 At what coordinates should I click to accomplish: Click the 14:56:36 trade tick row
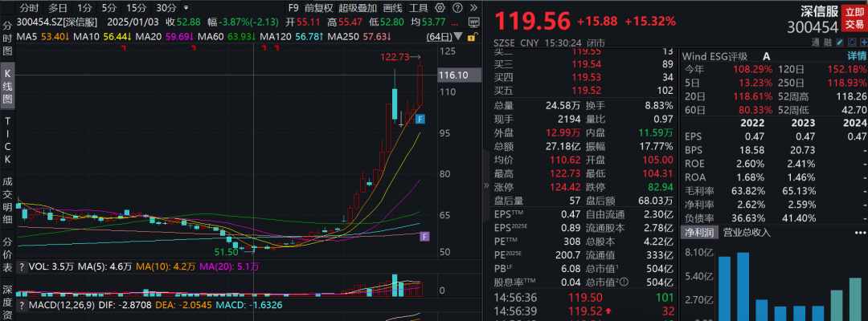(583, 297)
